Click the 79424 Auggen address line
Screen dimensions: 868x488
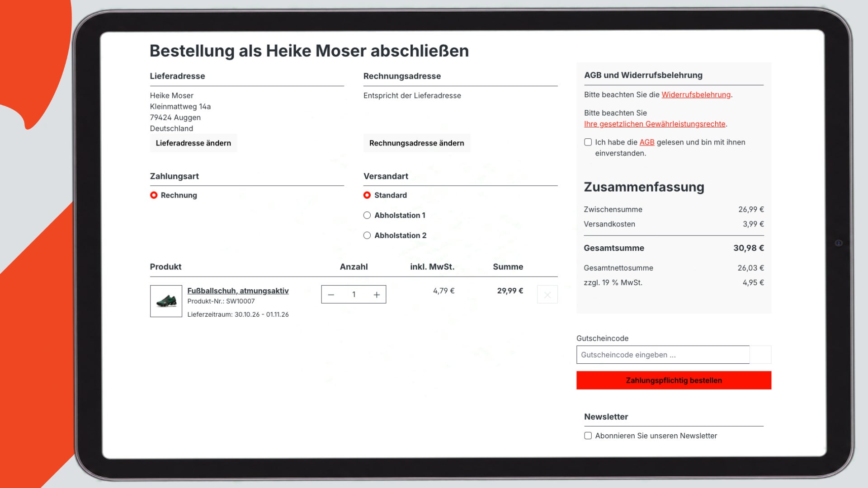tap(175, 117)
